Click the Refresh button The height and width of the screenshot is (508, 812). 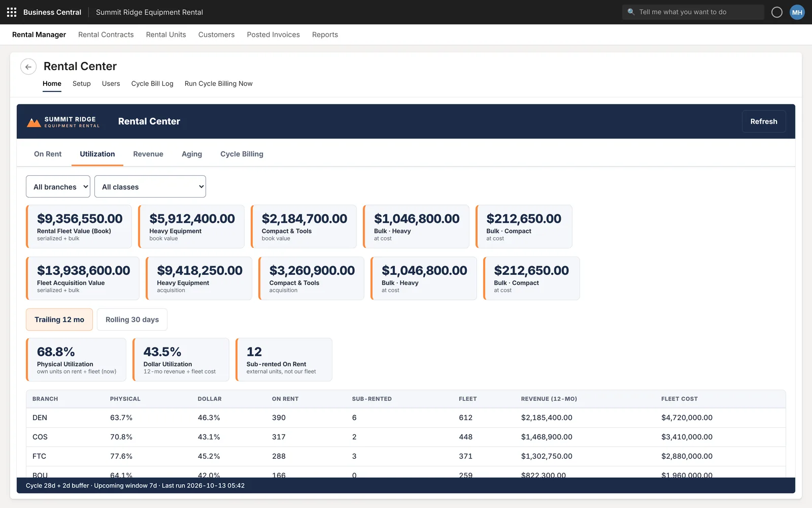pos(764,121)
